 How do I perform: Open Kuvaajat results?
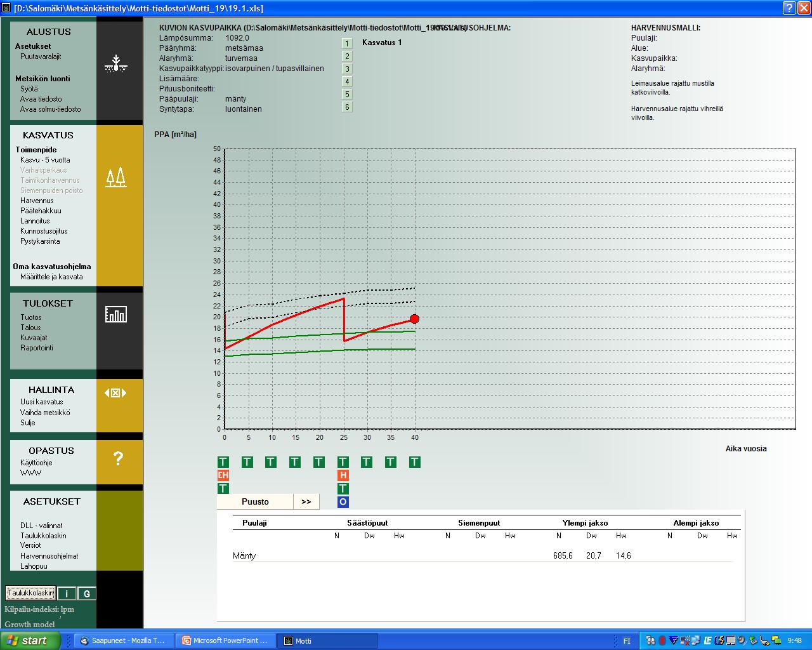[34, 338]
